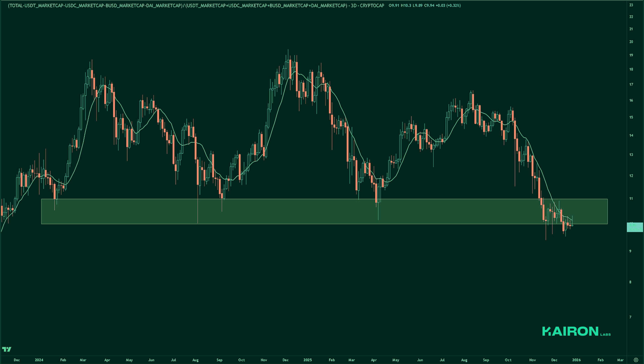This screenshot has width=644, height=364.
Task: Click the 3D interval label
Action: pos(354,6)
